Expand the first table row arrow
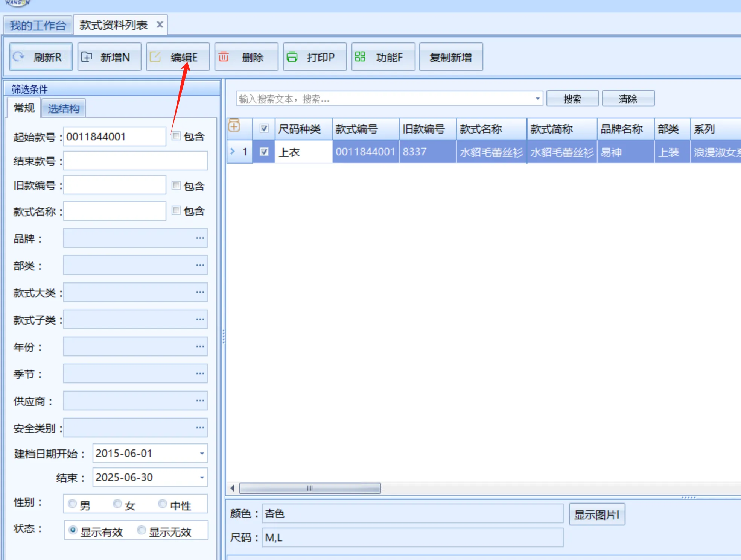Image resolution: width=741 pixels, height=560 pixels. coord(233,152)
